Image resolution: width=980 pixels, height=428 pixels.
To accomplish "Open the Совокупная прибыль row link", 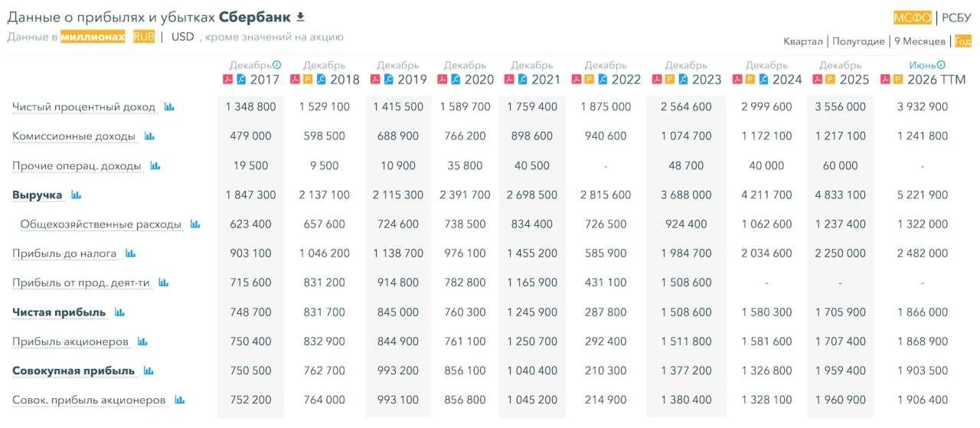I will point(73,371).
